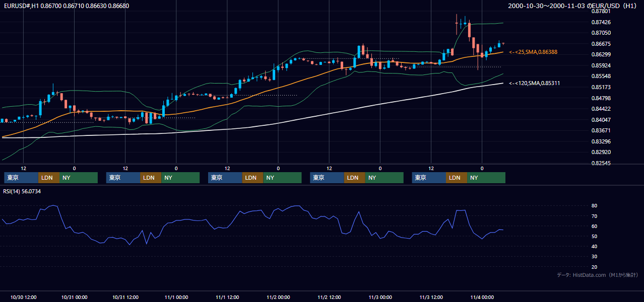Click price axis label 0.84422
This screenshot has height=302, width=644.
601,109
